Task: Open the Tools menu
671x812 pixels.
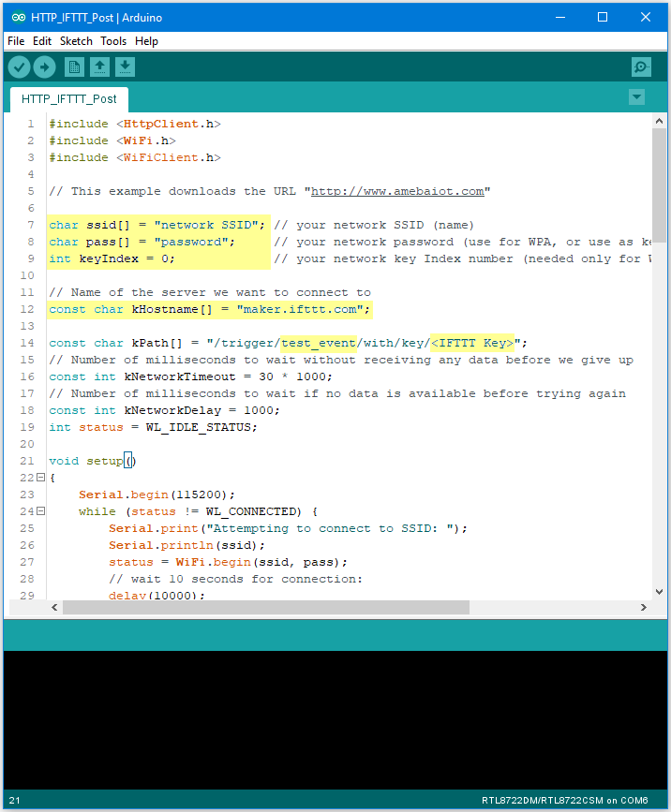Action: pyautogui.click(x=113, y=41)
